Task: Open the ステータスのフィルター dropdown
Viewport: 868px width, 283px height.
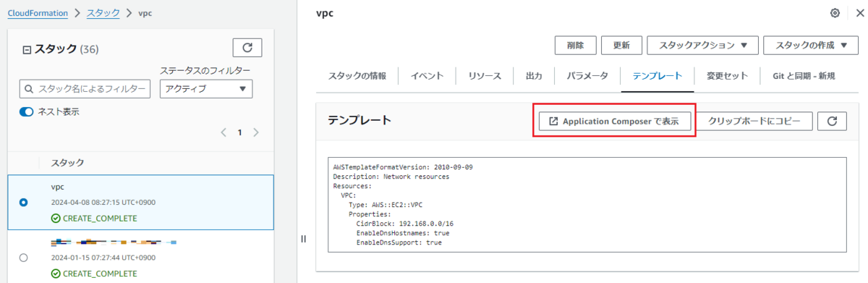Action: pos(205,89)
